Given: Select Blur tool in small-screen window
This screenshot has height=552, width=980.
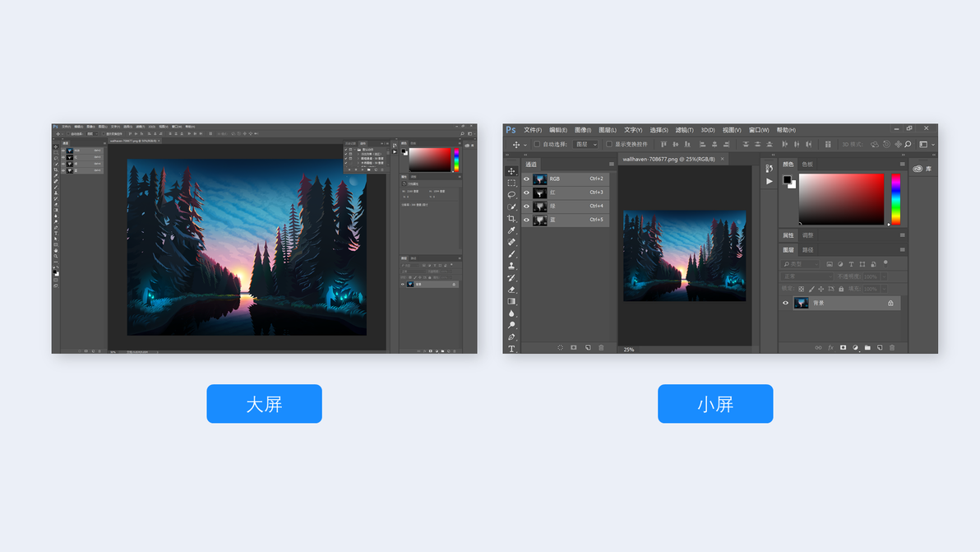Looking at the screenshot, I should 512,313.
